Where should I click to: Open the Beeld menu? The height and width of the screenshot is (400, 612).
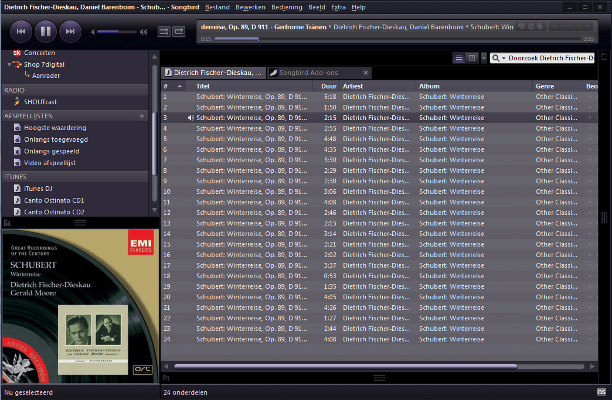point(317,7)
